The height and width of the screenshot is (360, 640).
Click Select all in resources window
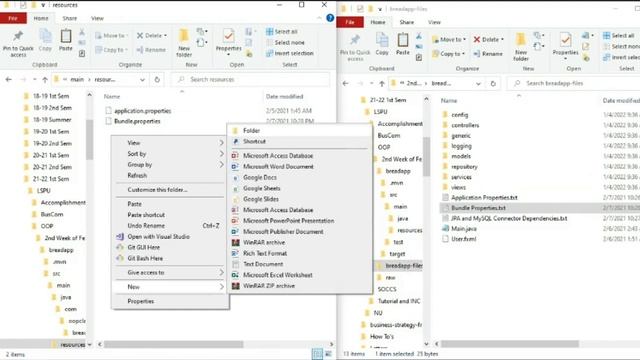tap(282, 31)
